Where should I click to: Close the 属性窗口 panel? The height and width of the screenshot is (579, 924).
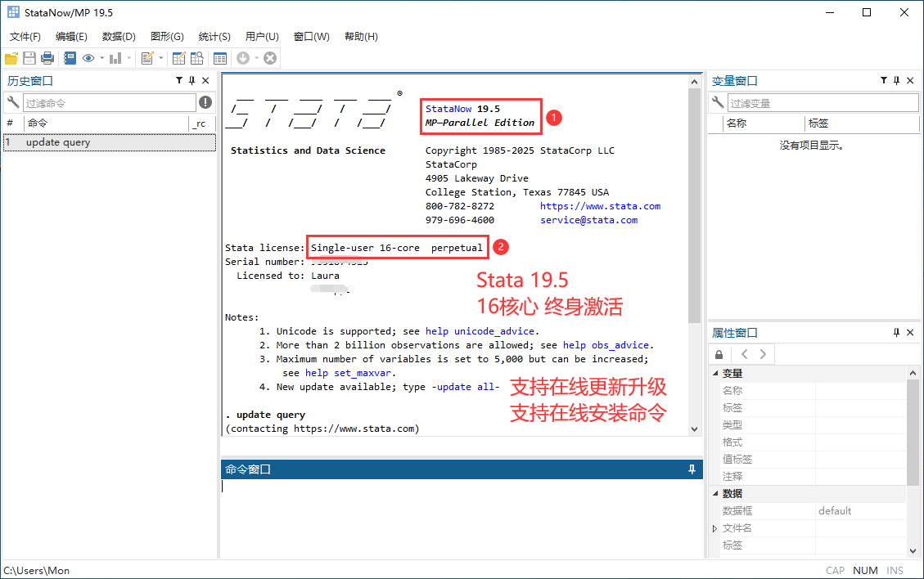click(910, 333)
